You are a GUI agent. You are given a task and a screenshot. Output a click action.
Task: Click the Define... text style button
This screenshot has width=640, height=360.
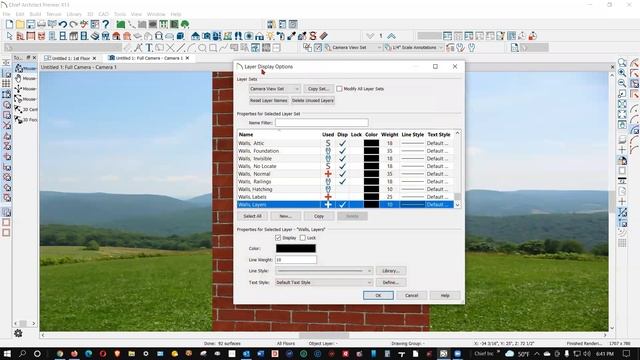pos(391,282)
